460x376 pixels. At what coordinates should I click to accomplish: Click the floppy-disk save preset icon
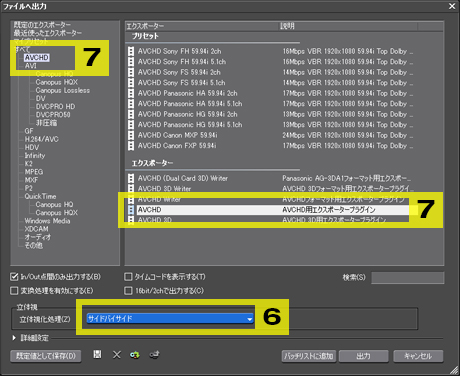pos(97,354)
